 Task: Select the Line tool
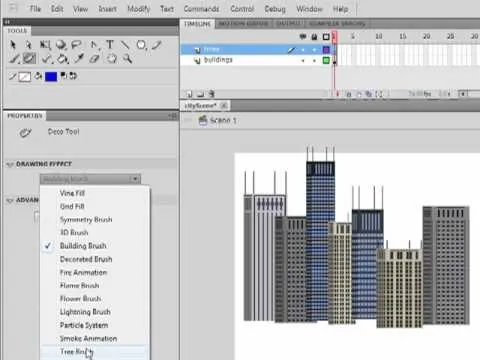click(x=125, y=45)
